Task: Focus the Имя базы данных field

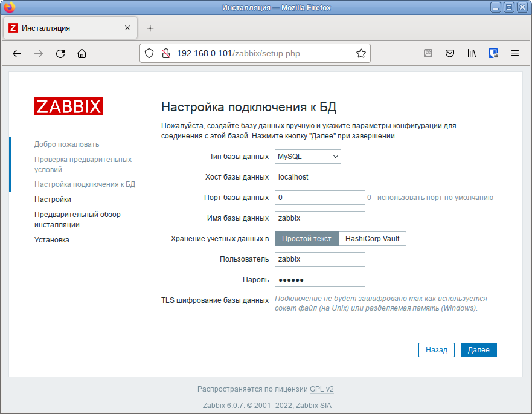Action: click(320, 218)
